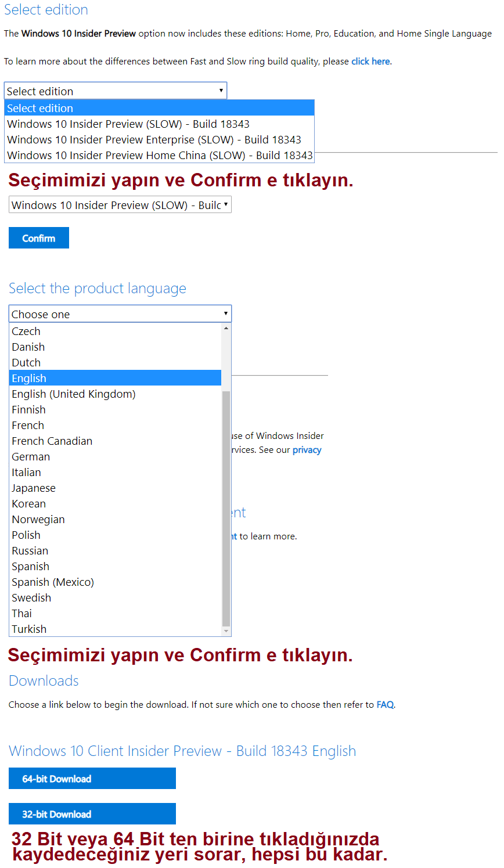This screenshot has width=504, height=868.
Task: Open the Choose one language dropdown
Action: (120, 314)
